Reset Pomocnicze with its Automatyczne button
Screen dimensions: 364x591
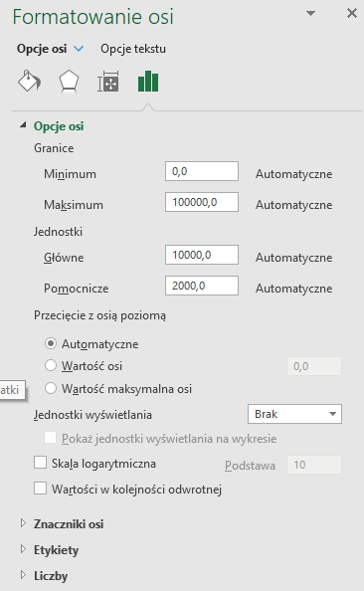pyautogui.click(x=294, y=289)
